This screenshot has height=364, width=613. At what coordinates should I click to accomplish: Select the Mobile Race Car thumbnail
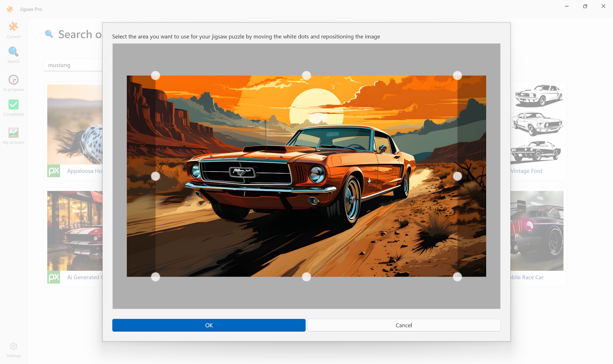[x=537, y=231]
